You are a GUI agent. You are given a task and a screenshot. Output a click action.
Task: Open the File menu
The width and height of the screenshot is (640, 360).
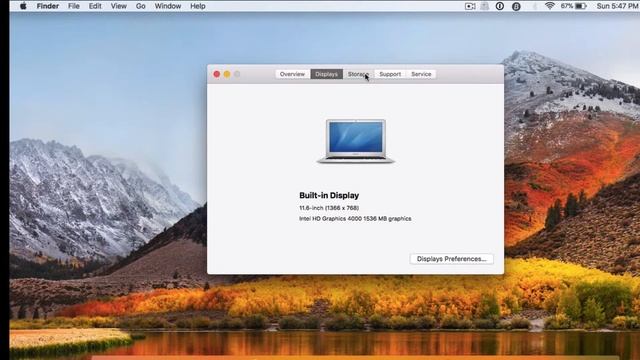[74, 6]
